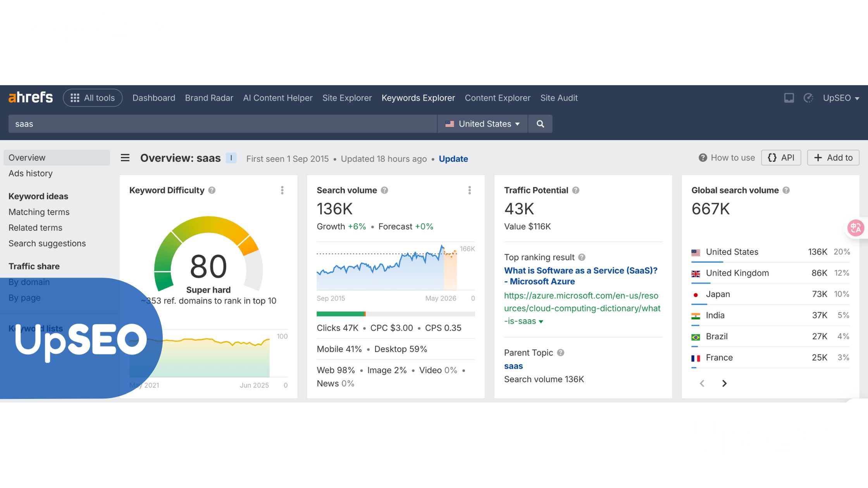Go to next countries page arrow
This screenshot has width=868, height=488.
pyautogui.click(x=724, y=383)
